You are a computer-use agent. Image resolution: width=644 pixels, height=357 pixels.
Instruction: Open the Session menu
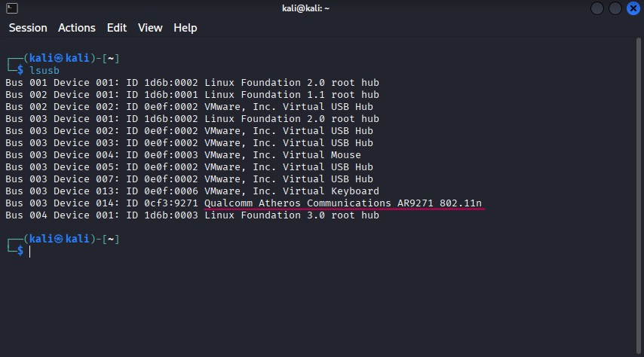click(x=28, y=28)
